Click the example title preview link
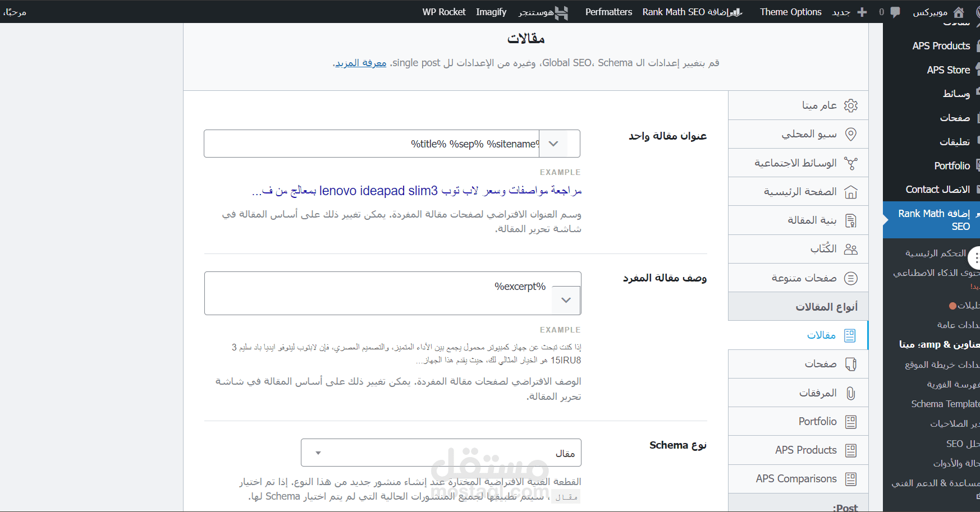The height and width of the screenshot is (512, 980). pos(417,191)
